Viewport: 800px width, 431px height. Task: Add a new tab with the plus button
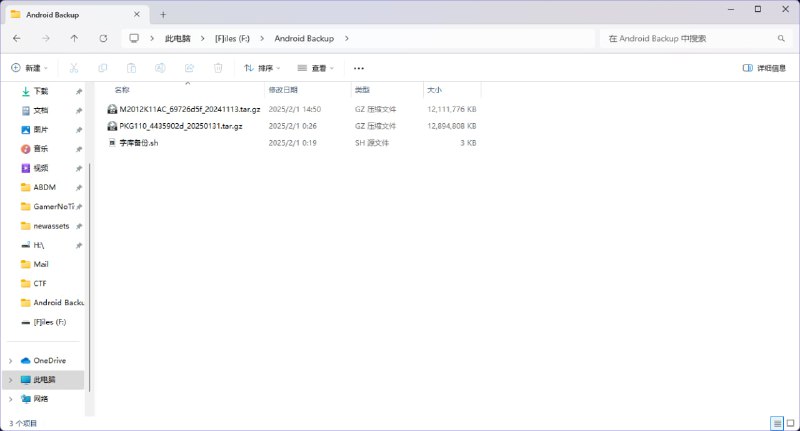pos(163,14)
